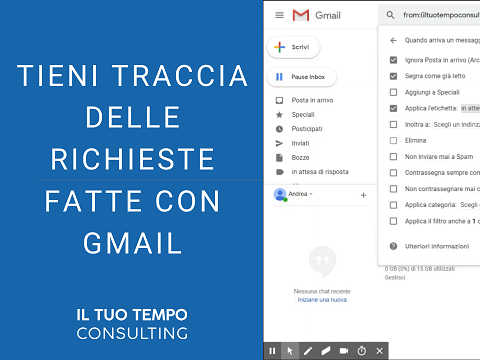The image size is (480, 360).
Task: Open the help icon beside Ulteriori informazioni
Action: pos(393,246)
